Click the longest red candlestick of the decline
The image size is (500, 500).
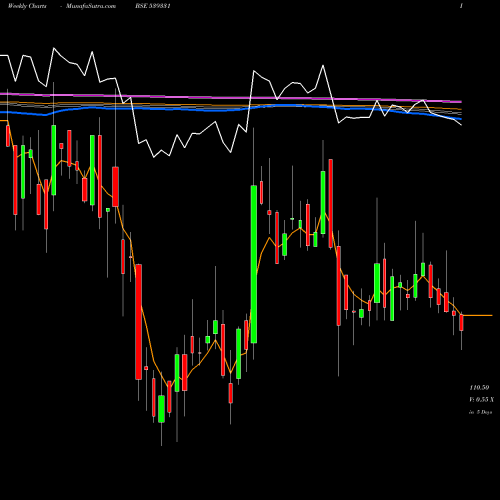coord(138,322)
